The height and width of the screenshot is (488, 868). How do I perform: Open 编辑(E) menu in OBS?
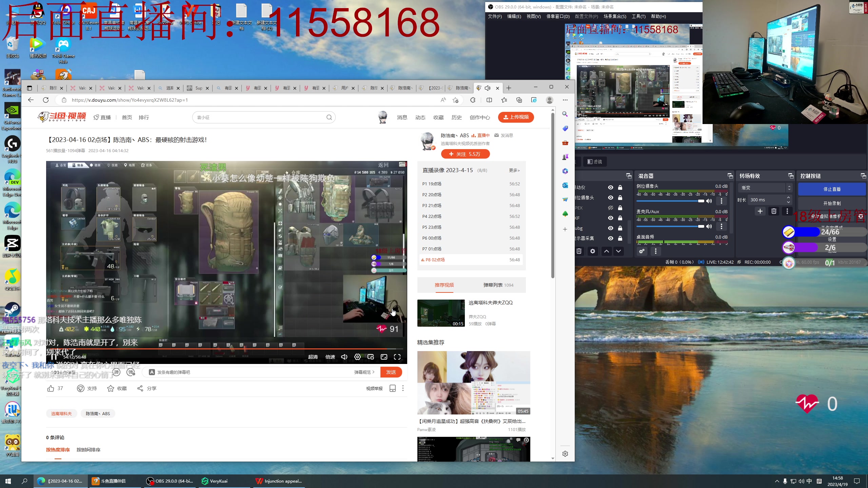point(514,16)
